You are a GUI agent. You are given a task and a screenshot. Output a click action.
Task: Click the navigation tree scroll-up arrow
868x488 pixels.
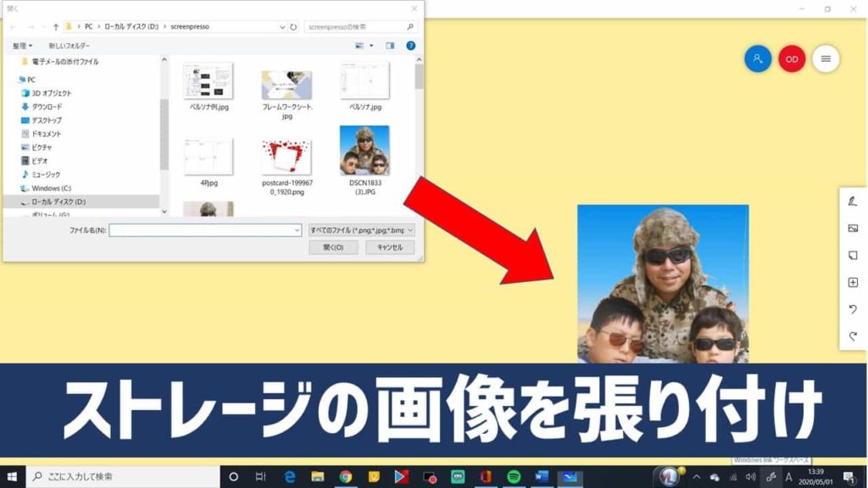point(164,60)
